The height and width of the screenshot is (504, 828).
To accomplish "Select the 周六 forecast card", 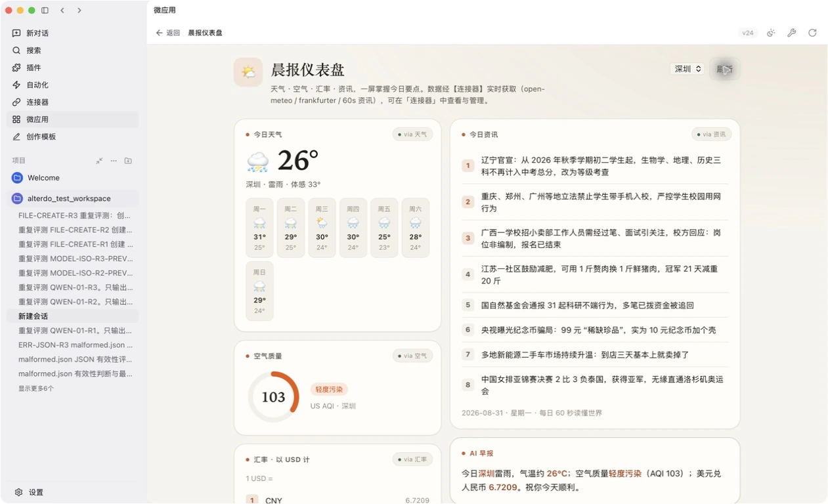I will point(416,228).
